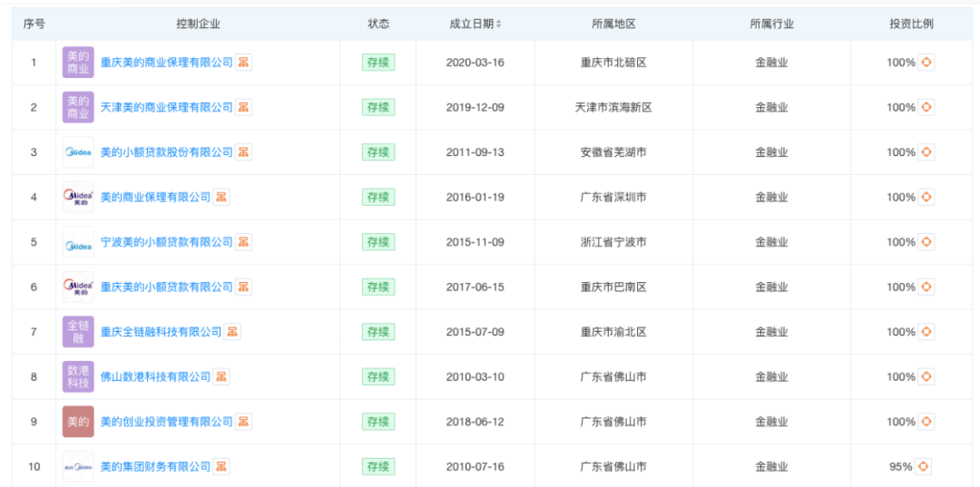Click 序号 column header
The height and width of the screenshot is (487, 980).
point(34,24)
